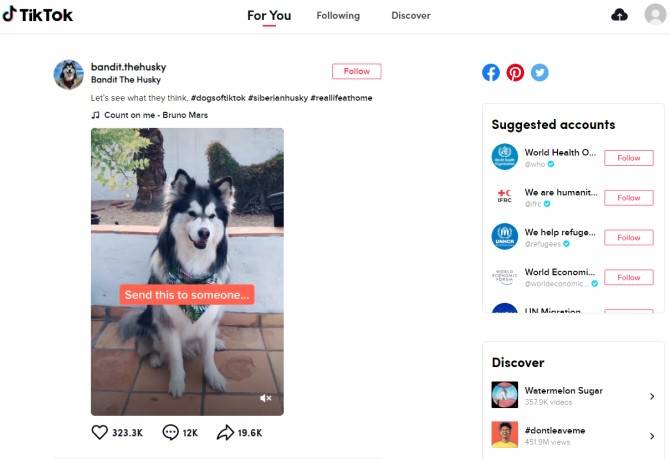Follow We help refugees account

(x=629, y=238)
